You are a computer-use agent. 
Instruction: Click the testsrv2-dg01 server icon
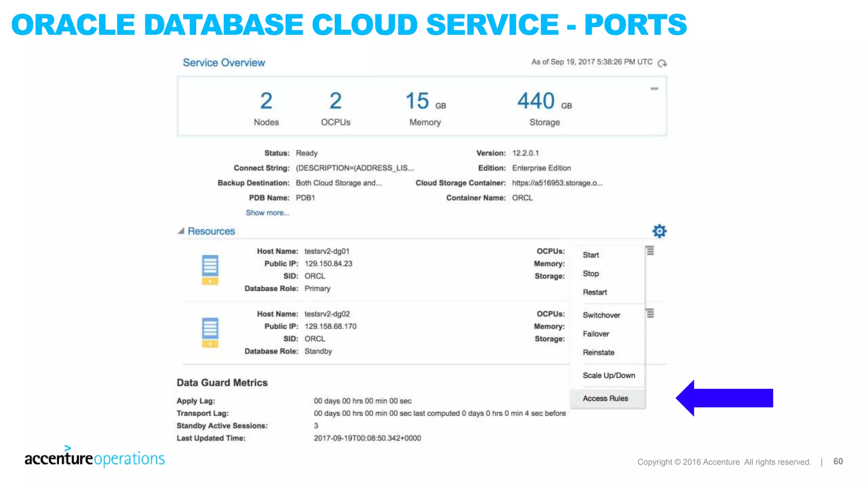210,270
